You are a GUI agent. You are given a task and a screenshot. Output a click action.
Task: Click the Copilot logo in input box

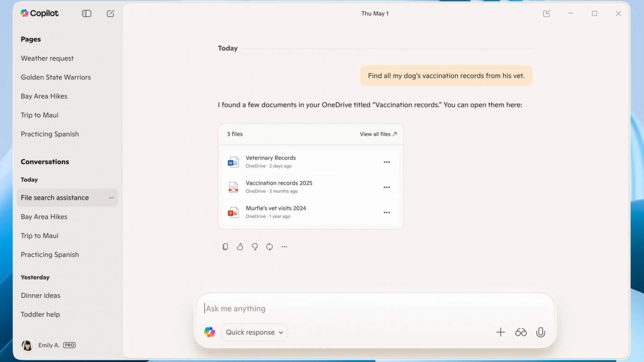click(210, 332)
